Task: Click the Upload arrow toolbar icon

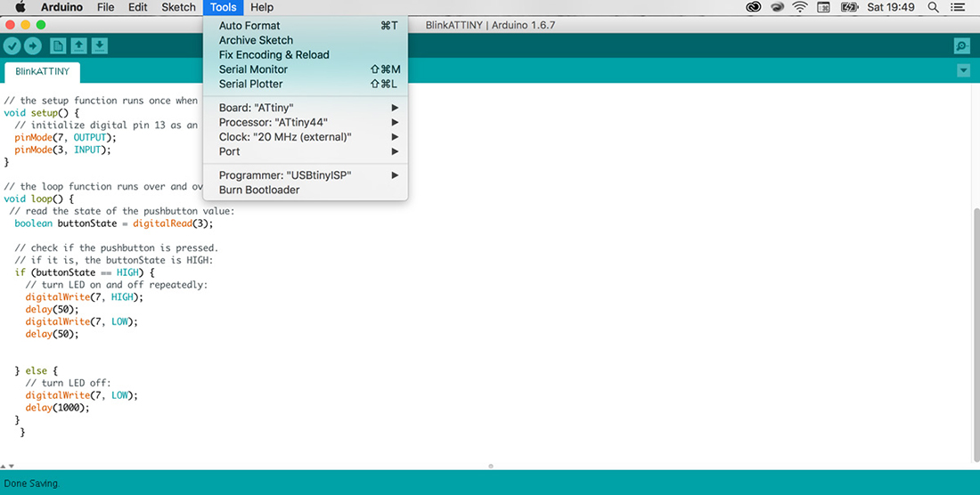Action: 32,45
